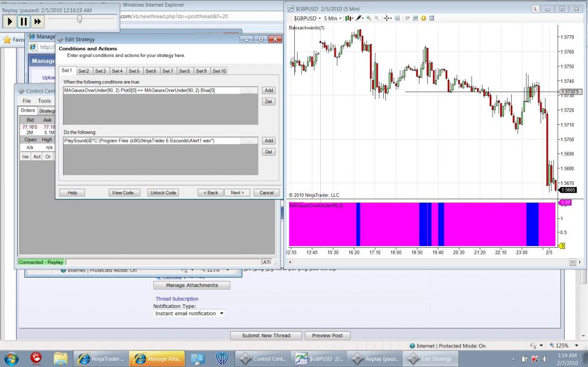Screen dimensions: 588x367
Task: Fast forward the market replay
Action: [38, 22]
